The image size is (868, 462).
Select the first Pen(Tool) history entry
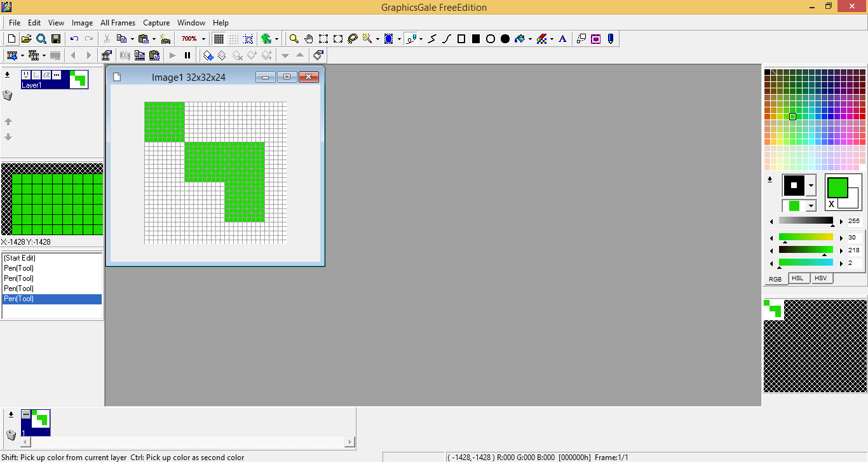tap(52, 268)
